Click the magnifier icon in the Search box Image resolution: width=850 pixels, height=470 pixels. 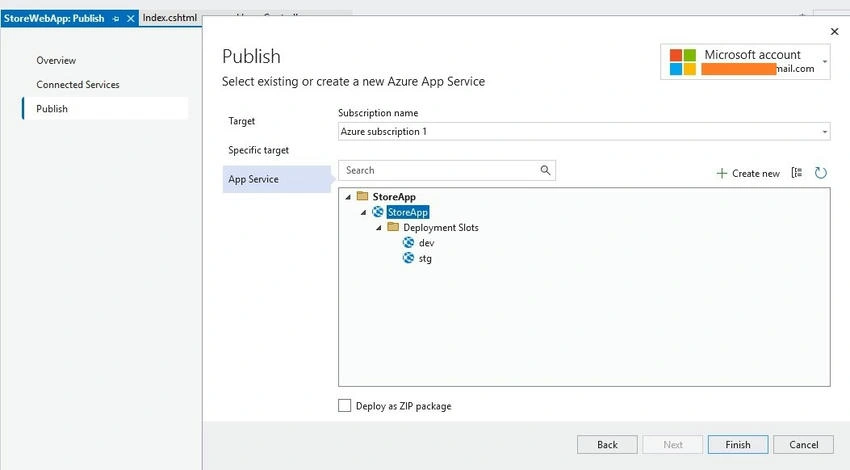click(545, 170)
